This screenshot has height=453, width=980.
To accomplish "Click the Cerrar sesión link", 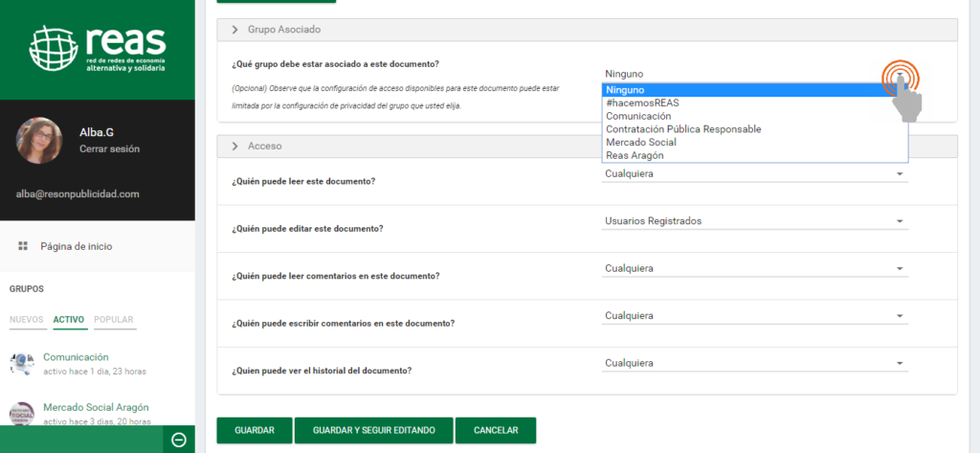I will [x=109, y=149].
